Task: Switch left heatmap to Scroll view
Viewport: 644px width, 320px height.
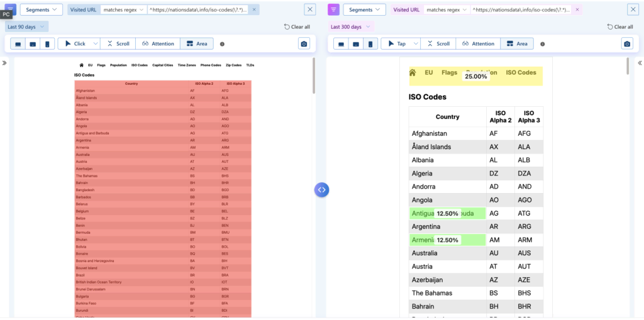Action: click(x=118, y=44)
